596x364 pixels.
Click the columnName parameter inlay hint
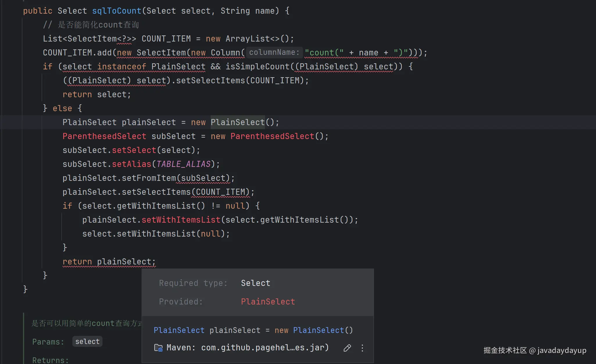tap(274, 52)
